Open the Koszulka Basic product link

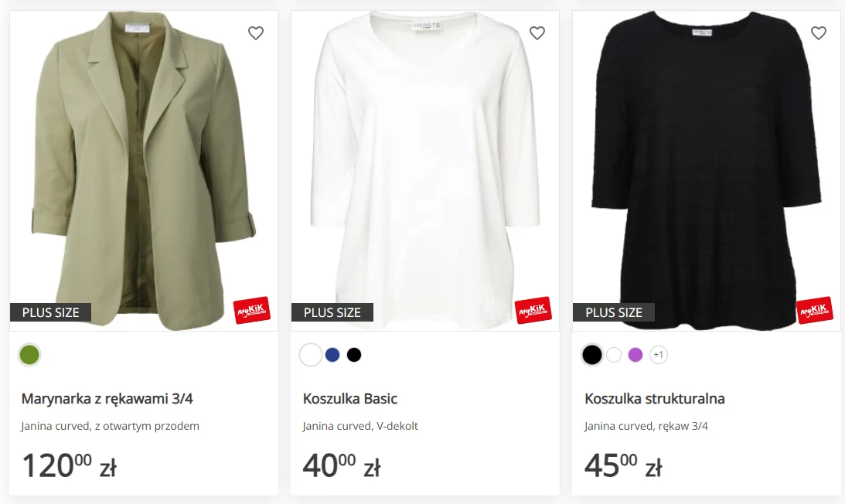coord(349,399)
